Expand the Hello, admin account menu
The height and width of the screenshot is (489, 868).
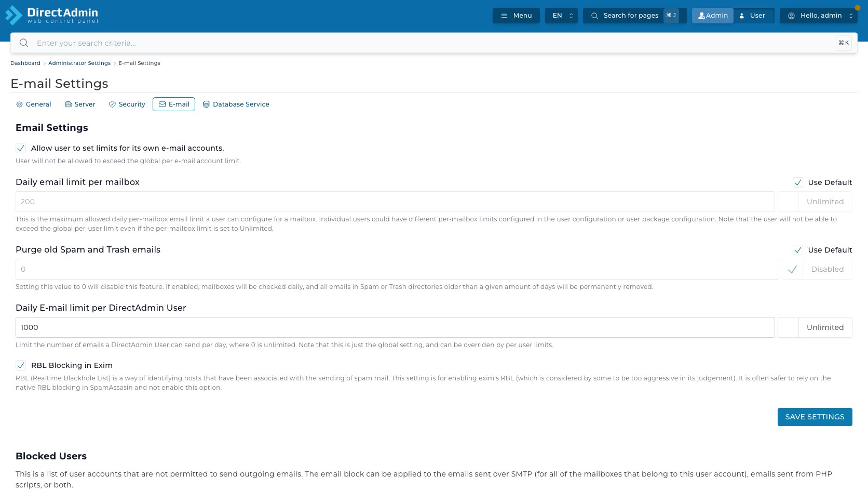pyautogui.click(x=818, y=16)
